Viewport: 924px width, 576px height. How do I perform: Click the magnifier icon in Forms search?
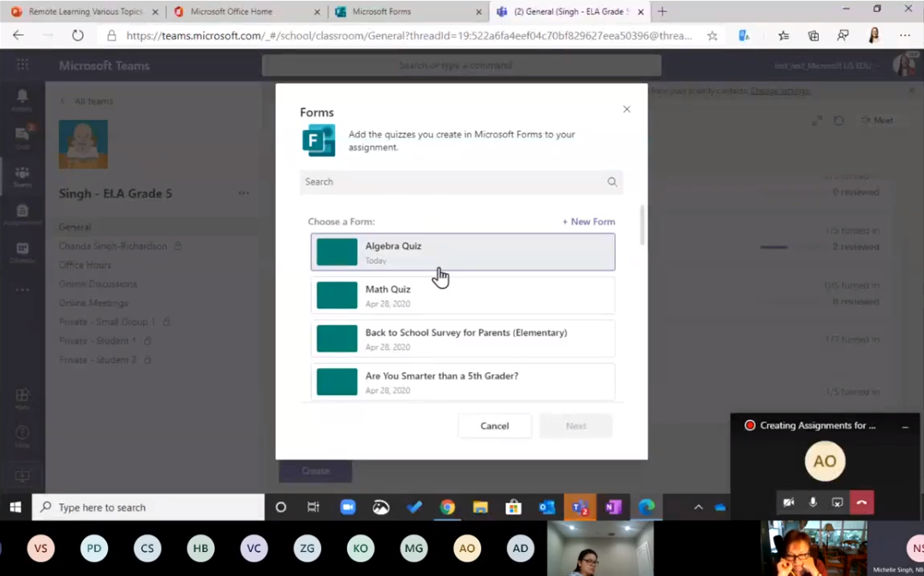(x=612, y=182)
